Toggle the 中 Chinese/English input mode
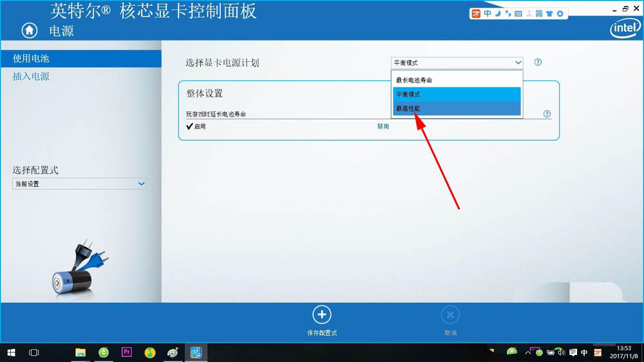The image size is (644, 362). (x=487, y=14)
